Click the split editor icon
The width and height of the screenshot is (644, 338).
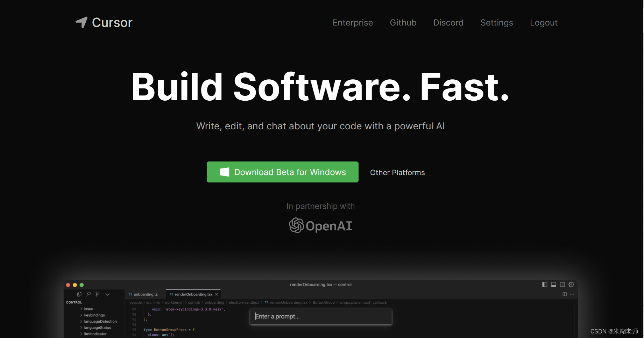(565, 294)
